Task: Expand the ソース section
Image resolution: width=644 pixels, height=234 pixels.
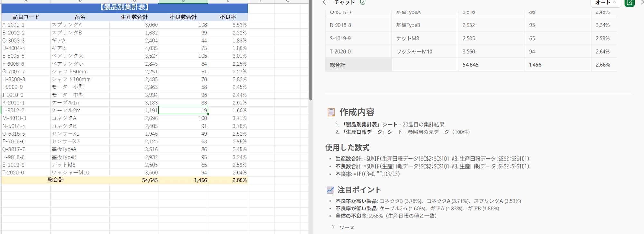Action: (343, 228)
